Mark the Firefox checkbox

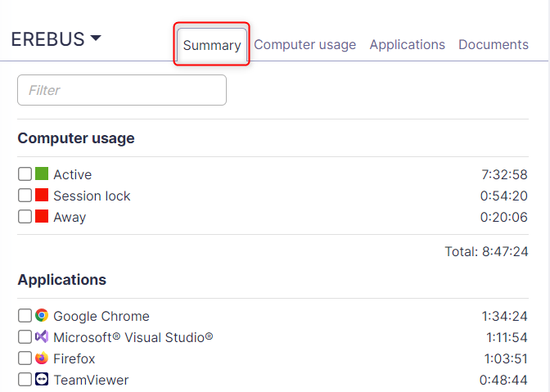coord(25,358)
